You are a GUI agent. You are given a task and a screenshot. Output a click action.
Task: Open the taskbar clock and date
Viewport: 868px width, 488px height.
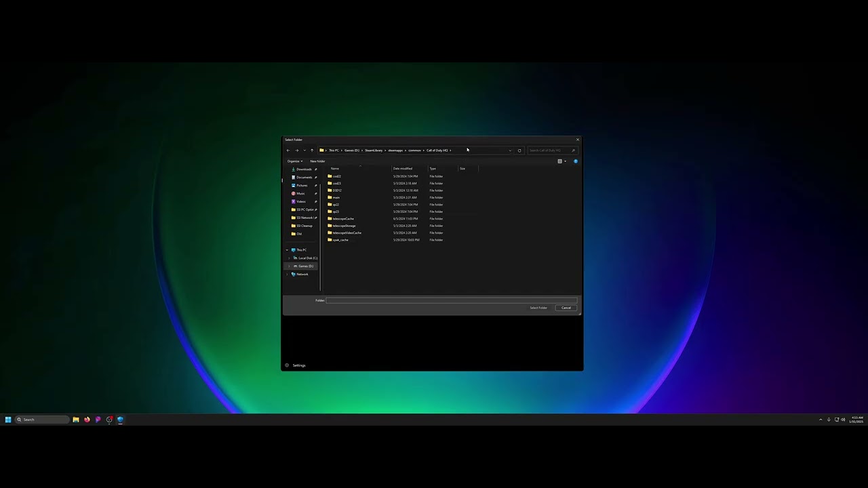tap(857, 420)
